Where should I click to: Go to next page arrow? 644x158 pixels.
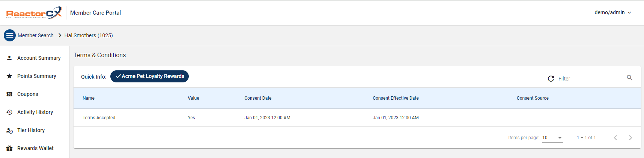630,138
